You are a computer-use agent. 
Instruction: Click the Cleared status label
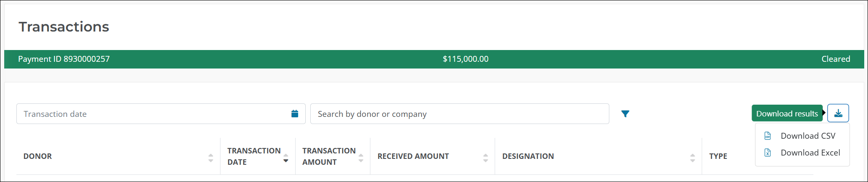836,59
